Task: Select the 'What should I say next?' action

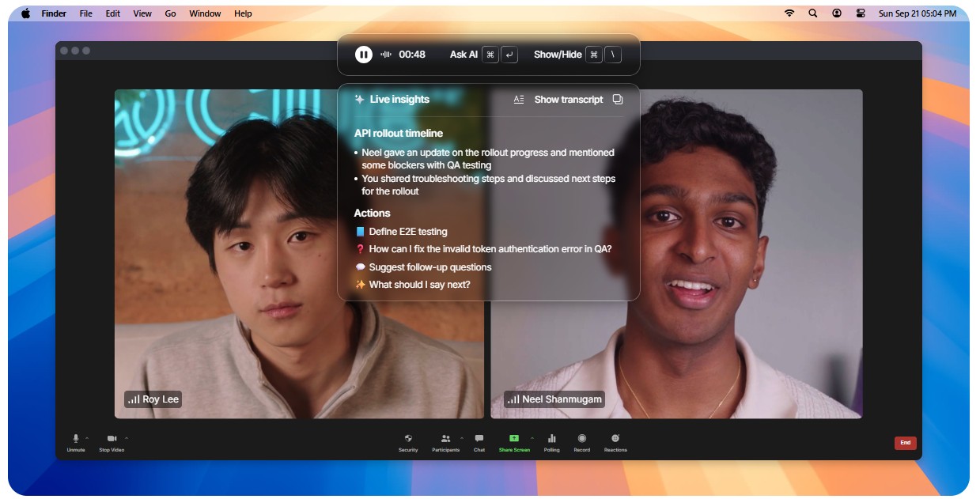Action: 419,285
